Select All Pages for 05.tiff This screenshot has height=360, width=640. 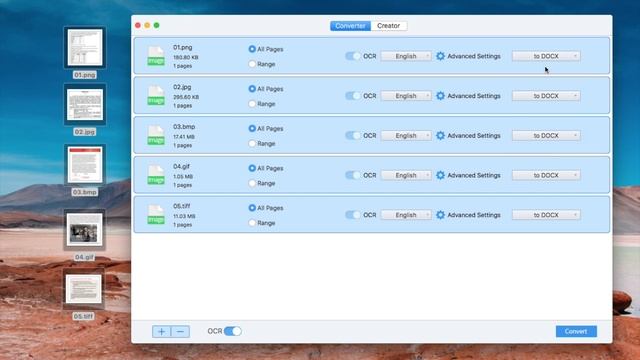coord(252,207)
